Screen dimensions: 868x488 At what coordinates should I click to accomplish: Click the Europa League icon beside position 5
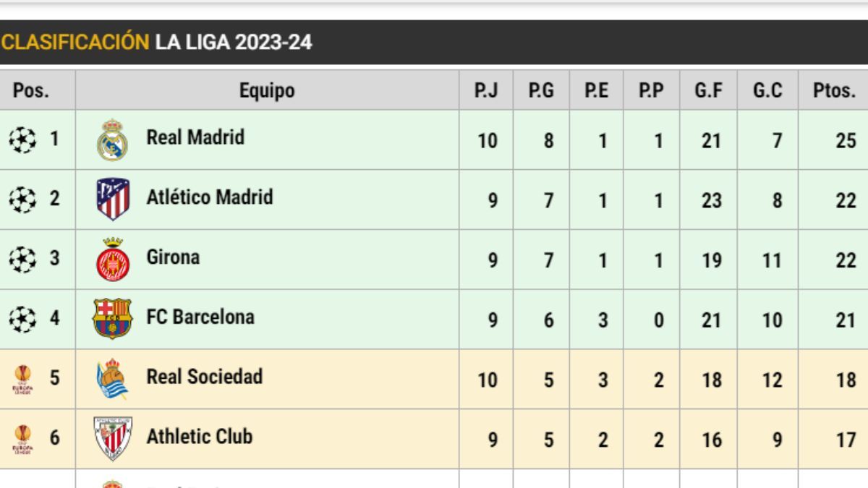22,380
